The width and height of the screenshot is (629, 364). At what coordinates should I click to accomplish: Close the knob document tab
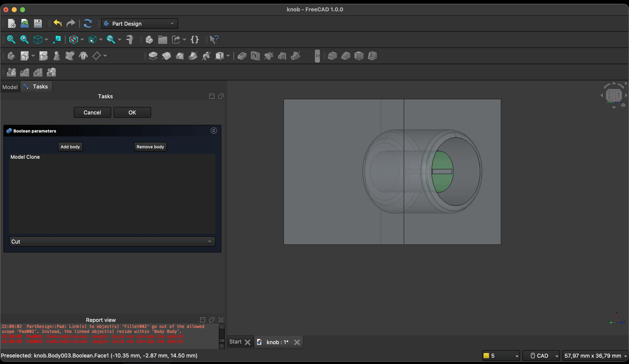[297, 342]
